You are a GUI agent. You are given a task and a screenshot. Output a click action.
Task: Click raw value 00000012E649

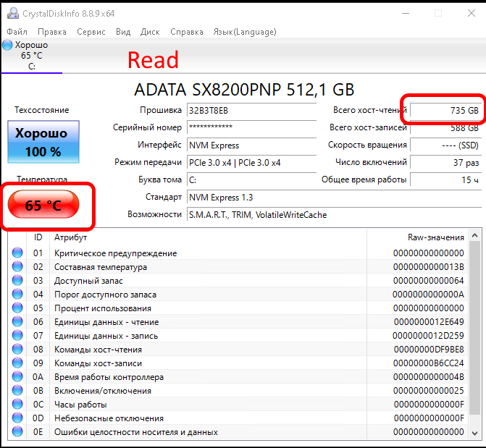coord(429,322)
